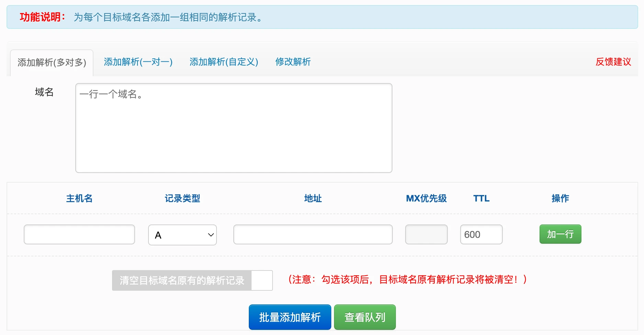Switch to the 添加解析(一对一) tab
Viewport: 644px width, 335px height.
point(138,62)
